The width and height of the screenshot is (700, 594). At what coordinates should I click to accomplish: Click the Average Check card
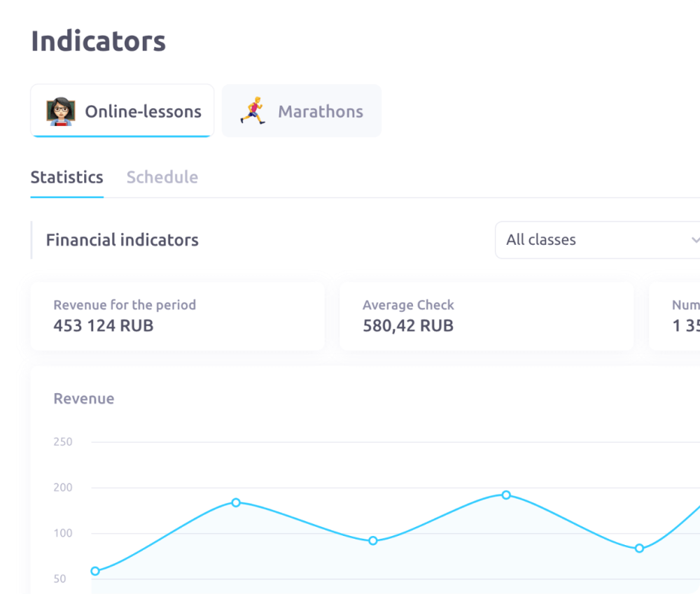(x=486, y=316)
